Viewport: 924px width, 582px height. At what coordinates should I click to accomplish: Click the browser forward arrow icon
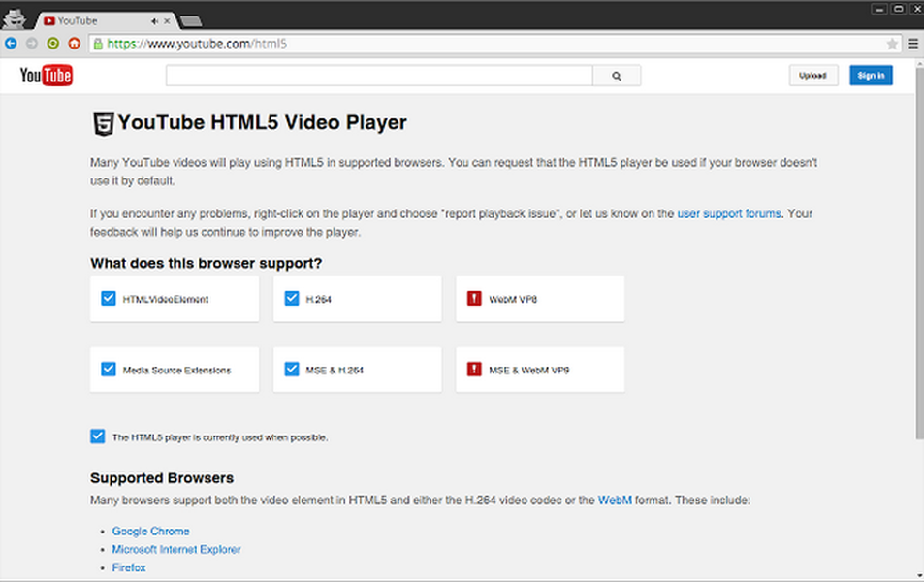(x=32, y=43)
